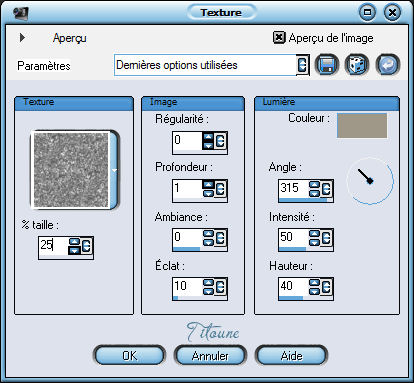The width and height of the screenshot is (414, 383).
Task: Open the Ambiance slider popup button
Action: pyautogui.click(x=221, y=238)
